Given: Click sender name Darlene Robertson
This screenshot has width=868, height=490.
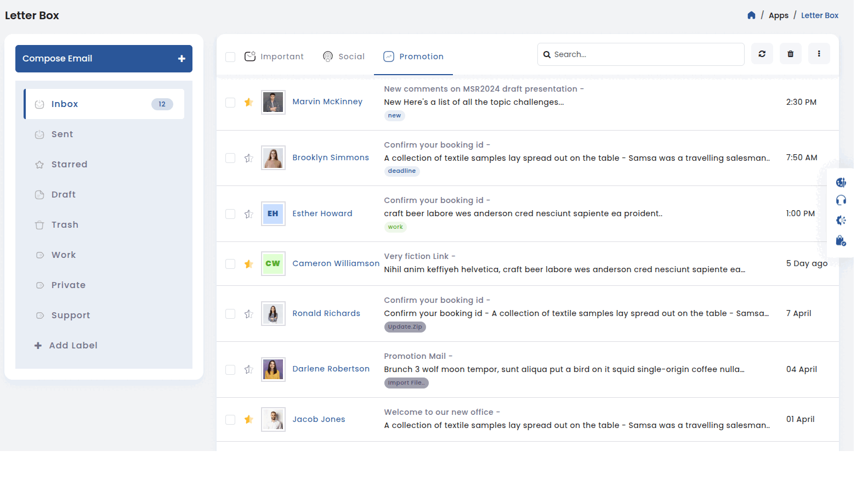Looking at the screenshot, I should (331, 369).
